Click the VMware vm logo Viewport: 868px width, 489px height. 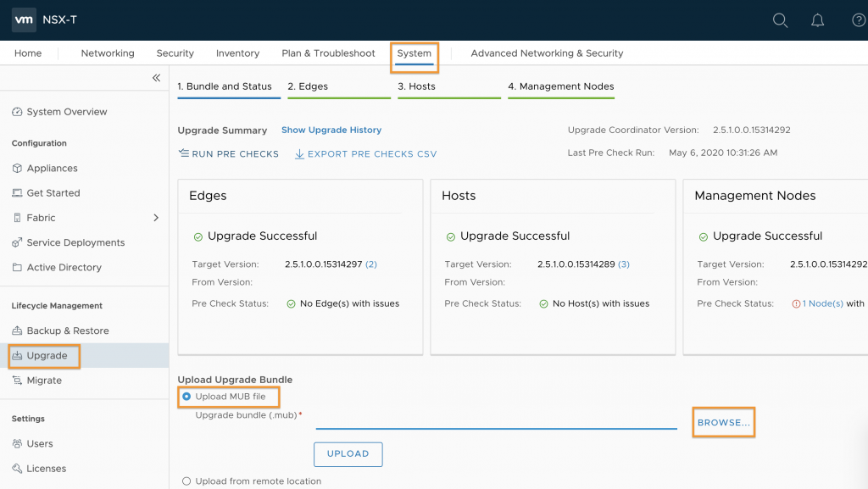pos(24,19)
